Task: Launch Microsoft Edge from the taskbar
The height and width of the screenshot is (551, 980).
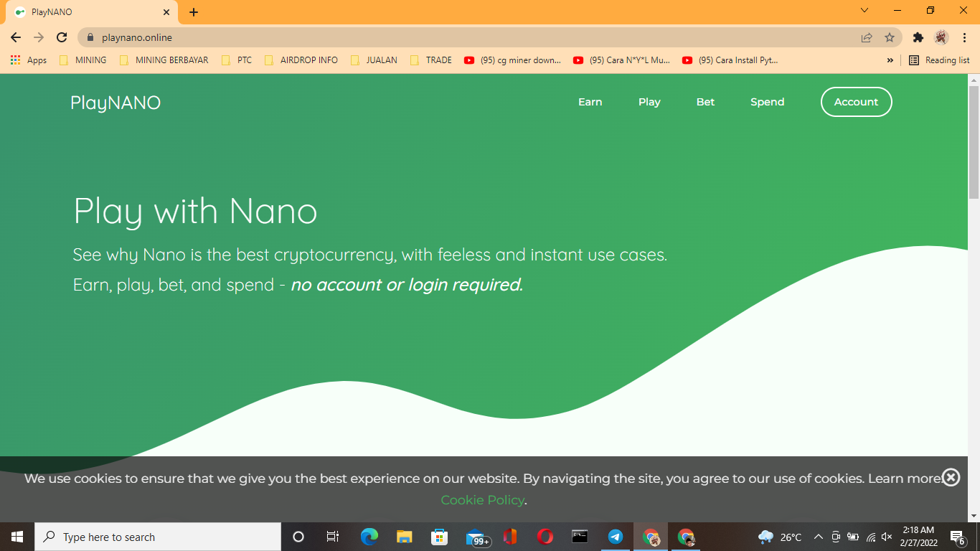Action: coord(369,537)
